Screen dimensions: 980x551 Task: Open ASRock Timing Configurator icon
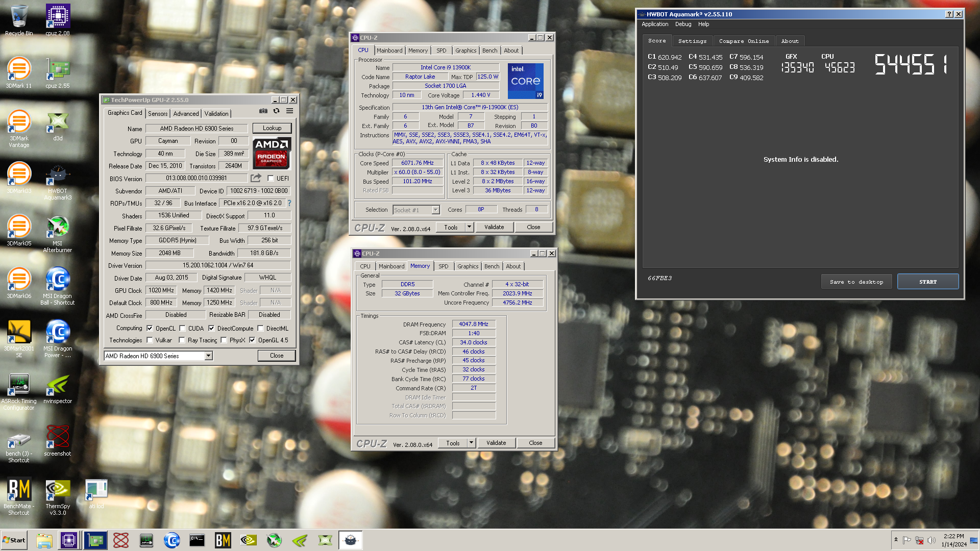tap(19, 391)
